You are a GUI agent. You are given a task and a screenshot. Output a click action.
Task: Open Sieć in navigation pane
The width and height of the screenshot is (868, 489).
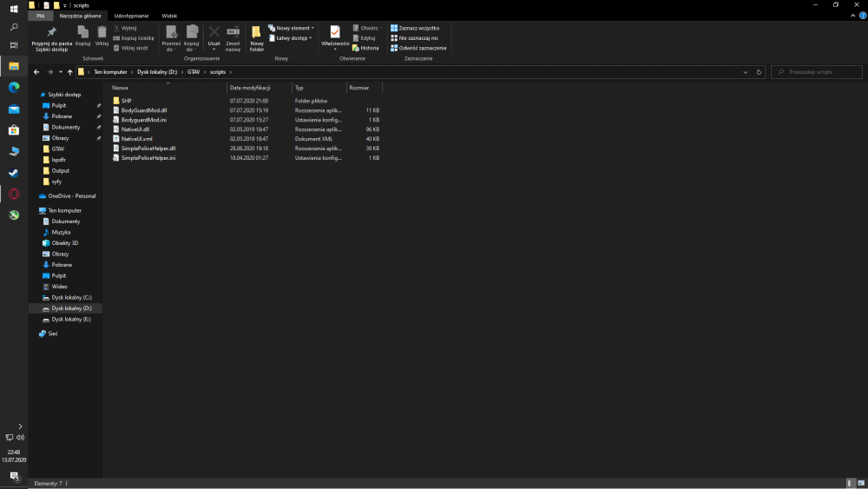pyautogui.click(x=53, y=334)
